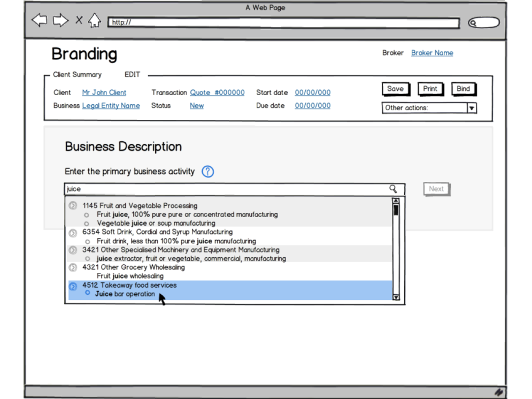Open the Other actions dropdown
This screenshot has height=399, width=532.
point(429,108)
